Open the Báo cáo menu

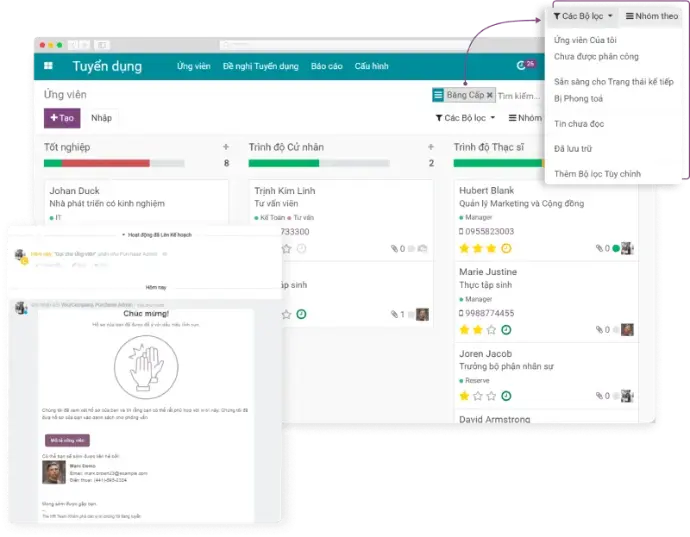326,66
